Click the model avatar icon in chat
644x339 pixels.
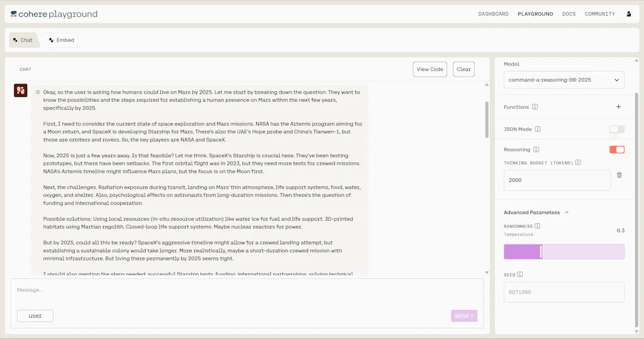[21, 91]
